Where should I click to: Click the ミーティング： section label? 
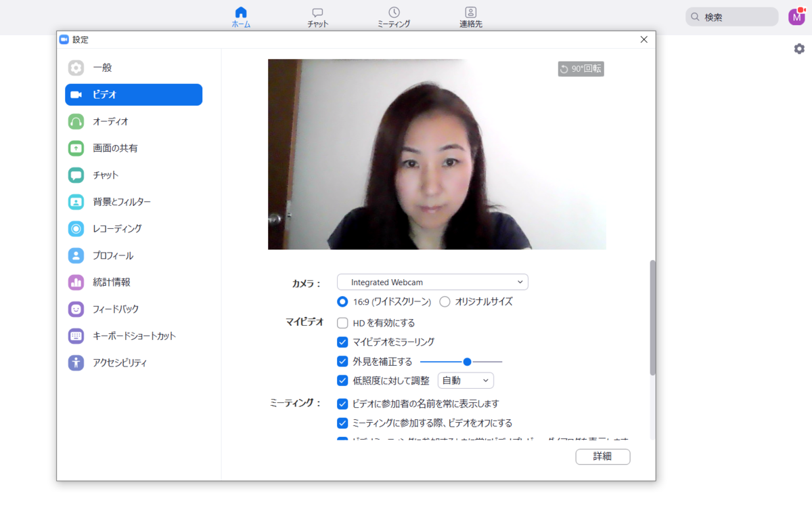(x=296, y=403)
